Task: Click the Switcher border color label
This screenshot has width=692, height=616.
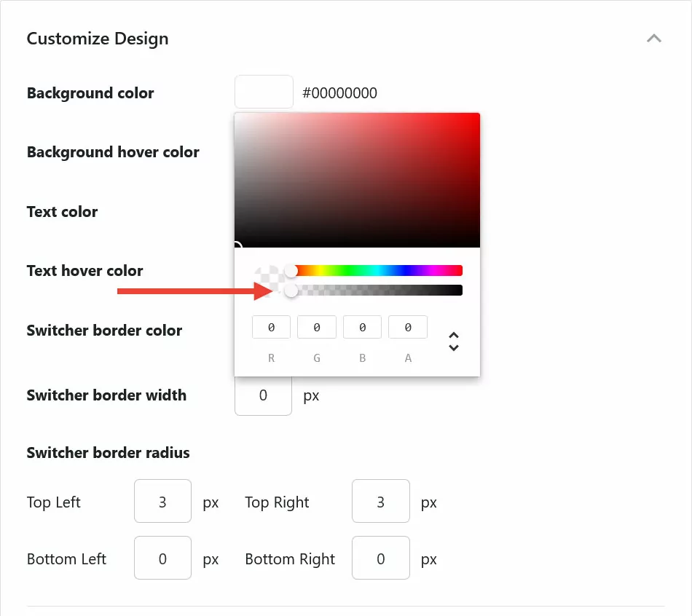Action: pos(104,330)
